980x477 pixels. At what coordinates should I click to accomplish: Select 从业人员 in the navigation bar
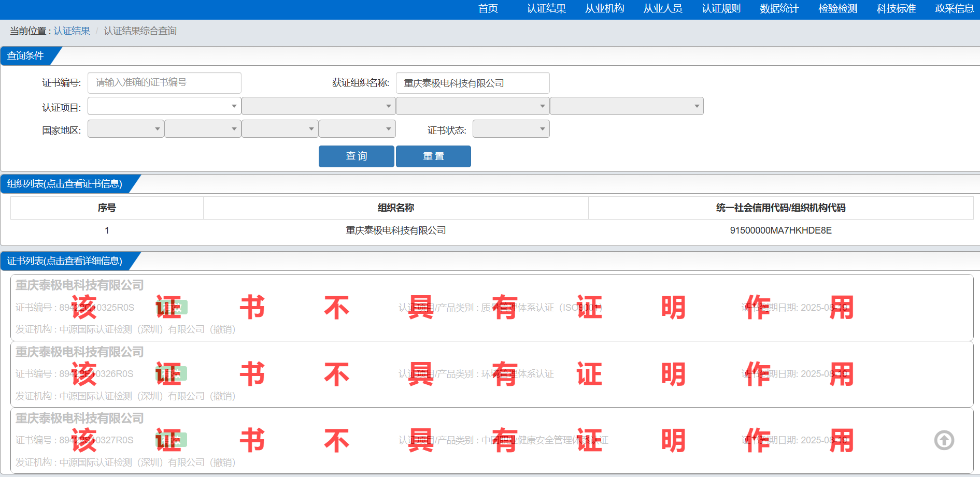click(663, 9)
